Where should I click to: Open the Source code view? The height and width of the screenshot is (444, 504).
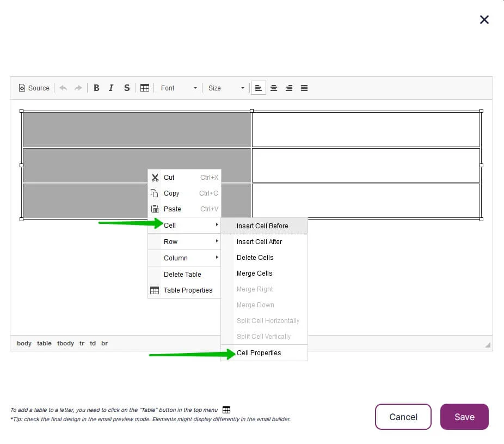[34, 88]
